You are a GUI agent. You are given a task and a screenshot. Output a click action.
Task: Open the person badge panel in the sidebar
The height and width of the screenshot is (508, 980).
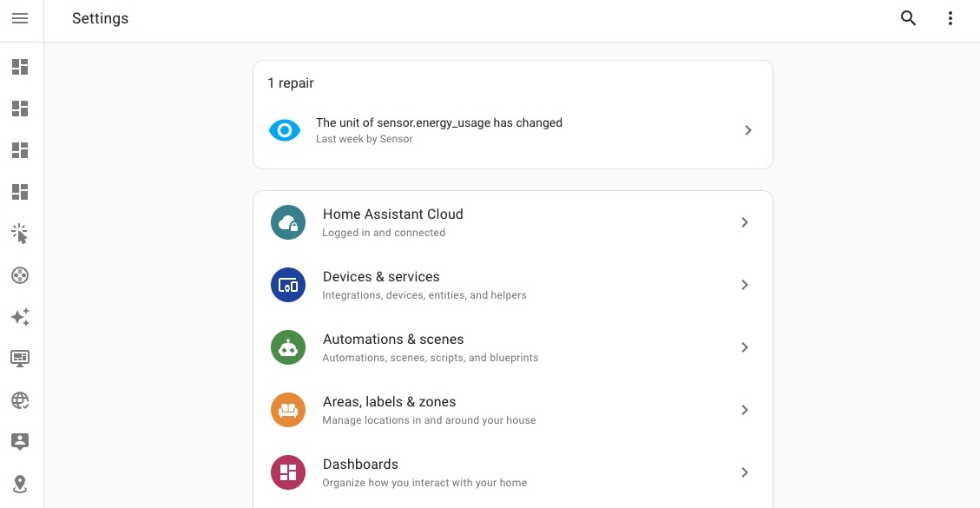20,442
